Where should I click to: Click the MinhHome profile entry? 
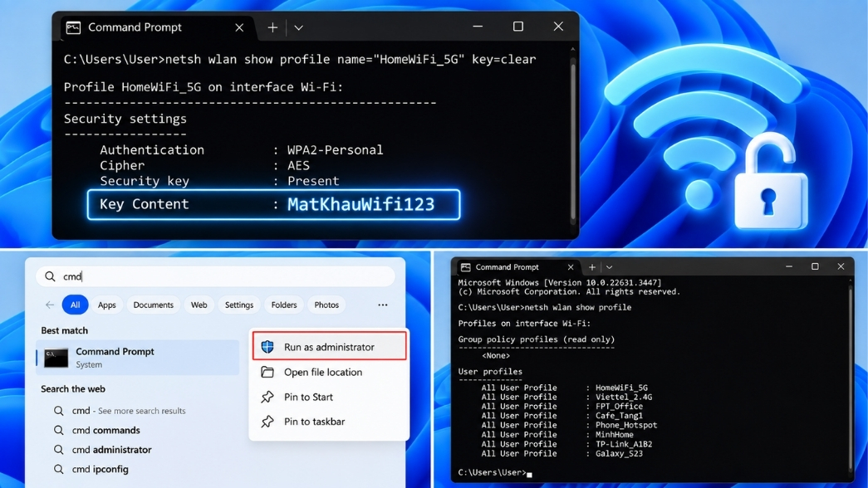(615, 434)
